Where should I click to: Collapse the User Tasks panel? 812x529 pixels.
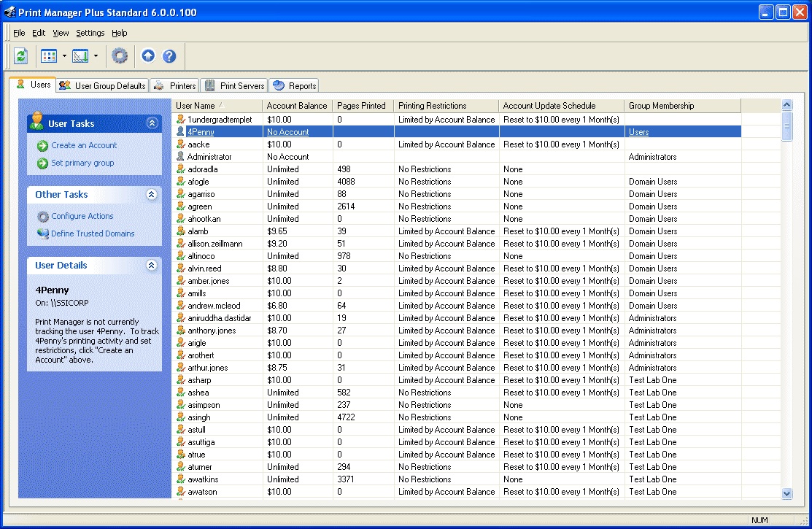pos(152,124)
